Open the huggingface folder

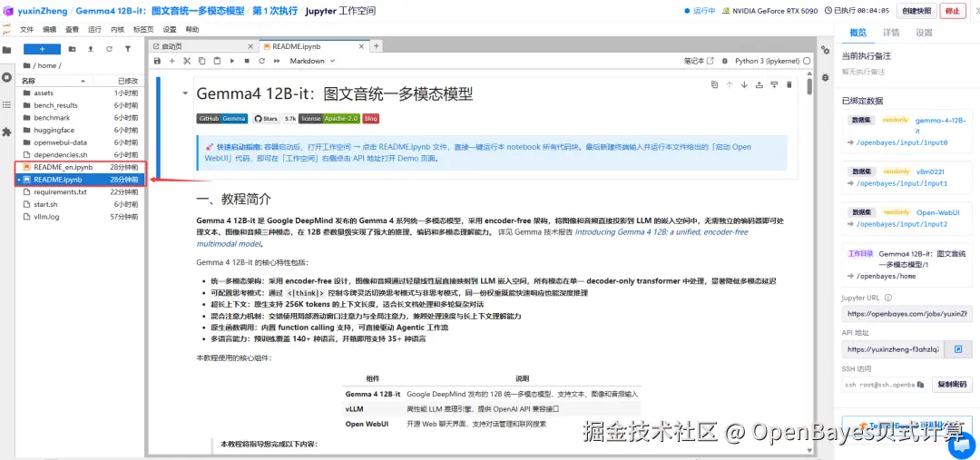click(80, 130)
